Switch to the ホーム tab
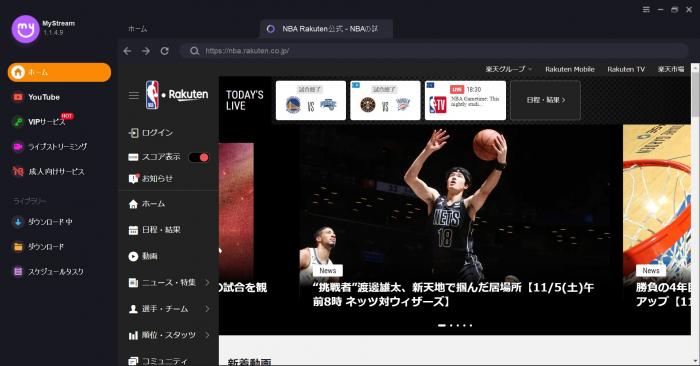The image size is (700, 366). (138, 29)
